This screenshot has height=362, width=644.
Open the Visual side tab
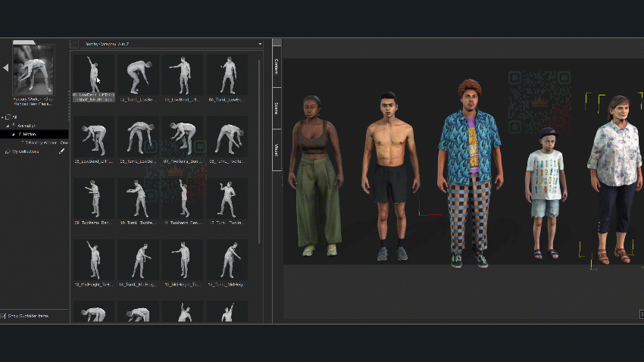click(277, 148)
